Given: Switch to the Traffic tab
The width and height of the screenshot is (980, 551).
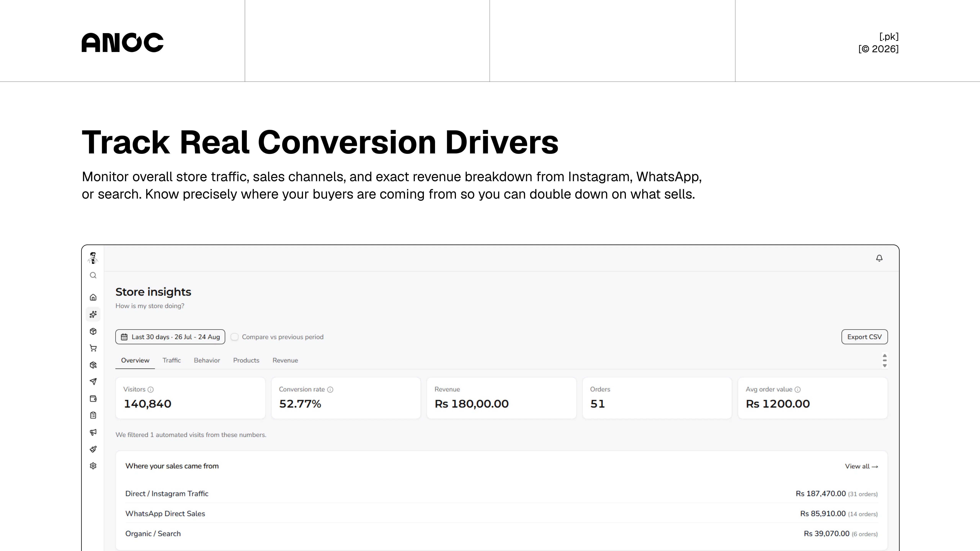Looking at the screenshot, I should tap(171, 360).
